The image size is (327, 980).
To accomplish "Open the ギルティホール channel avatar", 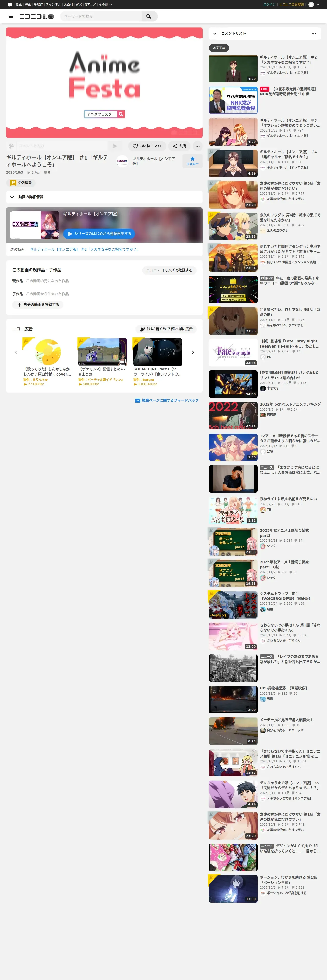I will [x=122, y=161].
